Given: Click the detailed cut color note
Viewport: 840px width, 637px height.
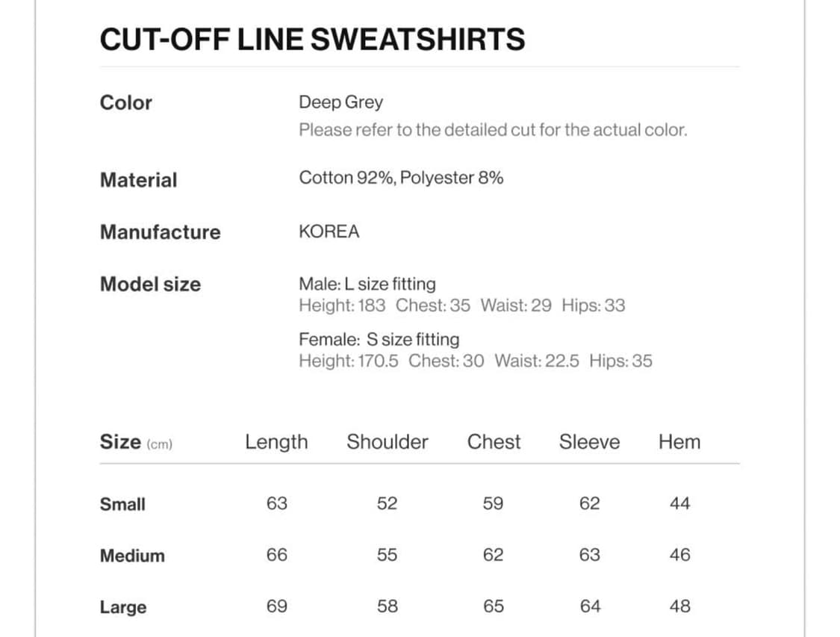Looking at the screenshot, I should (x=492, y=130).
